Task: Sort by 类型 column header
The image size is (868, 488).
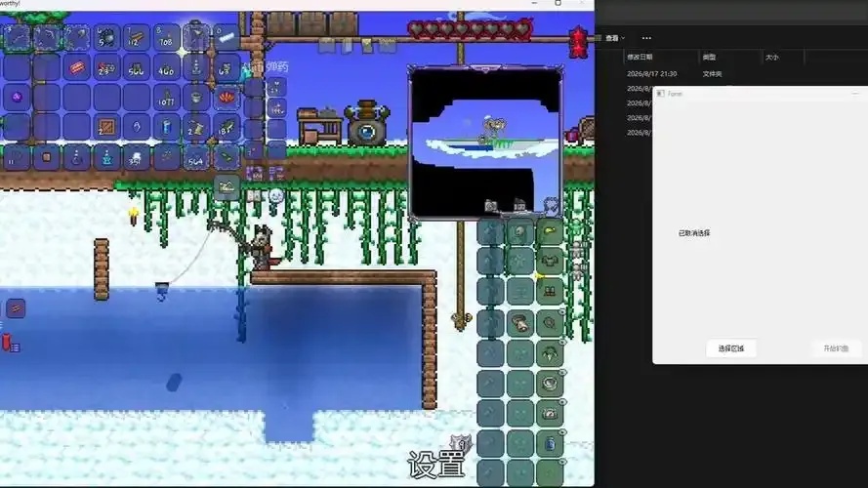Action: (x=709, y=57)
